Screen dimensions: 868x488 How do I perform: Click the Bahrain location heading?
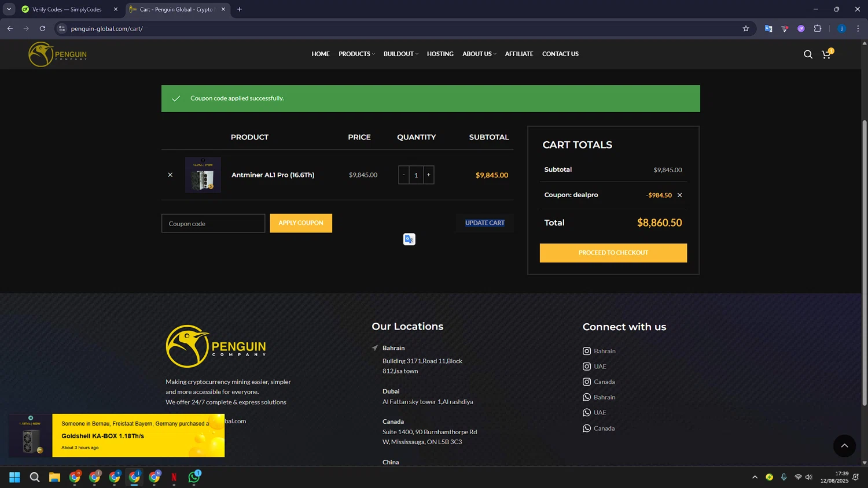tap(393, 348)
